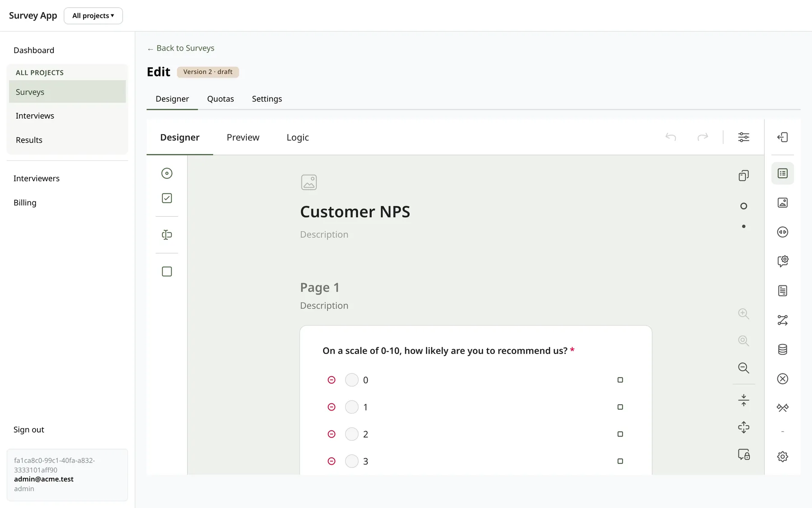This screenshot has width=812, height=508.
Task: Add a panel from toolbox
Action: (x=167, y=271)
